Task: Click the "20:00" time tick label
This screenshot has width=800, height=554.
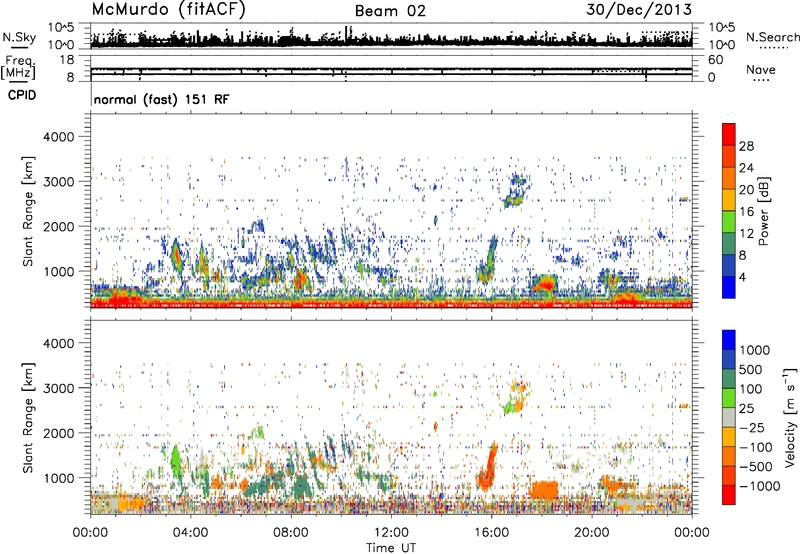Action: [591, 533]
